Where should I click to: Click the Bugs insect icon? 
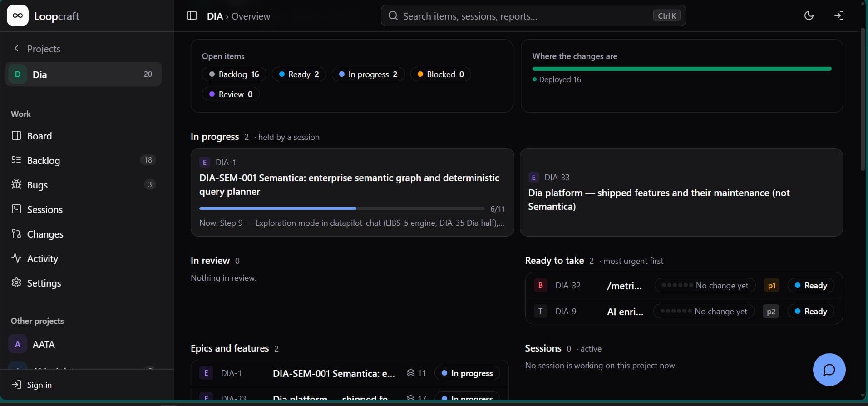pyautogui.click(x=16, y=184)
